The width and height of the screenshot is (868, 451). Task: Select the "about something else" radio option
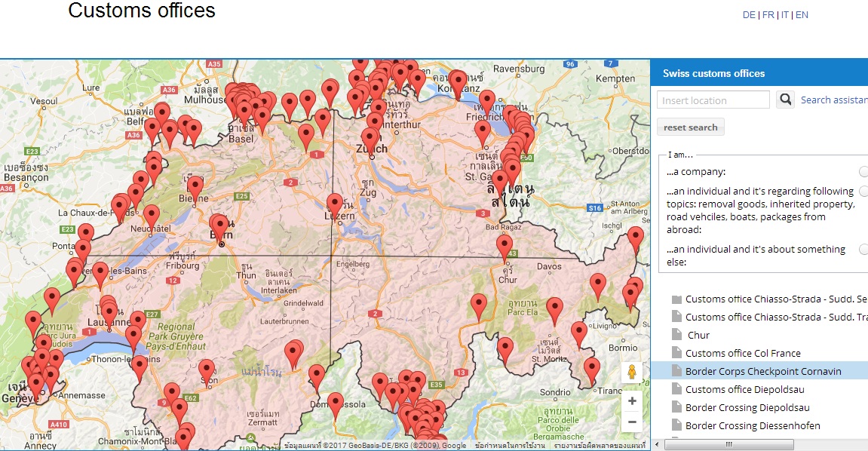863,249
